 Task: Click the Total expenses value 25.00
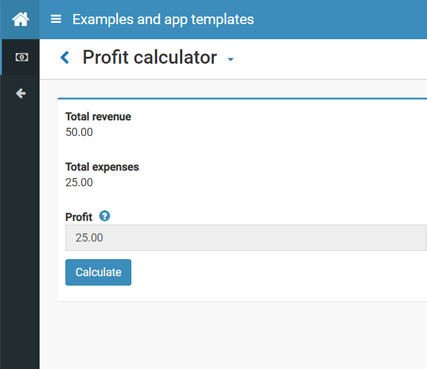[x=79, y=183]
